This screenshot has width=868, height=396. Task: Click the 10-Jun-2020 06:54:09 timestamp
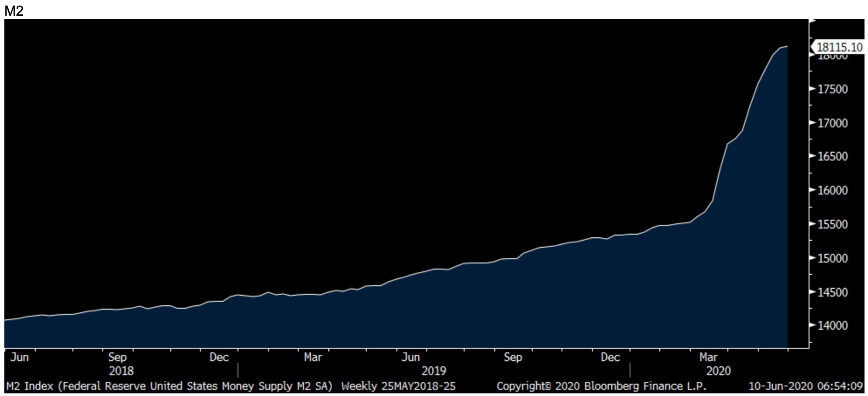click(806, 386)
